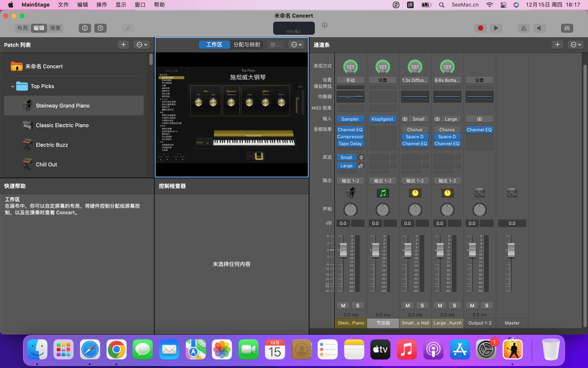Click stereo format icon beside Large input
Image resolution: width=588 pixels, height=368 pixels.
click(437, 119)
